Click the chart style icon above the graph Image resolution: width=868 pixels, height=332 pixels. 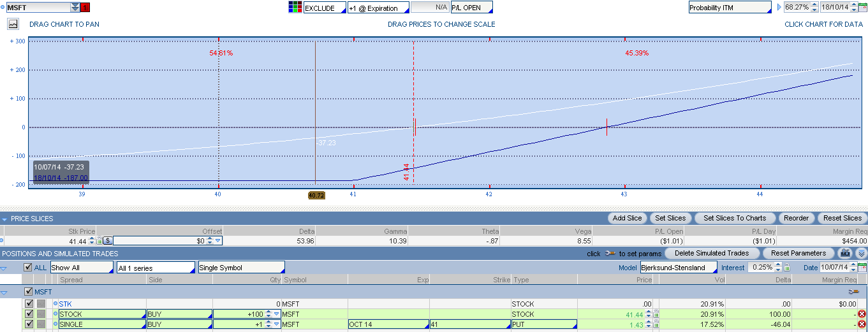(13, 24)
